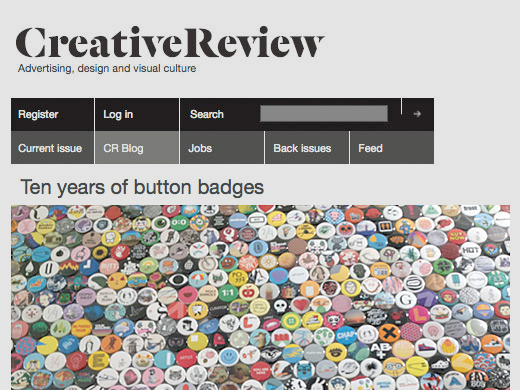The image size is (520, 390).
Task: Go to the CR Blog tab
Action: (x=137, y=148)
